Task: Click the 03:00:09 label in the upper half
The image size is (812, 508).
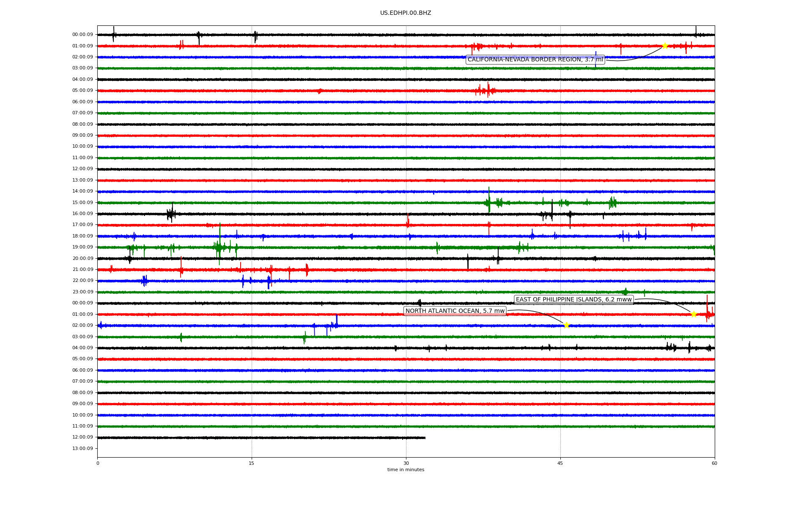Action: pyautogui.click(x=82, y=68)
